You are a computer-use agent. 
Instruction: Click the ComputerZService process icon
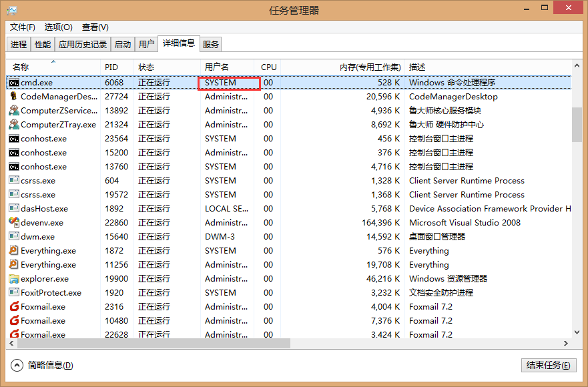pos(14,110)
